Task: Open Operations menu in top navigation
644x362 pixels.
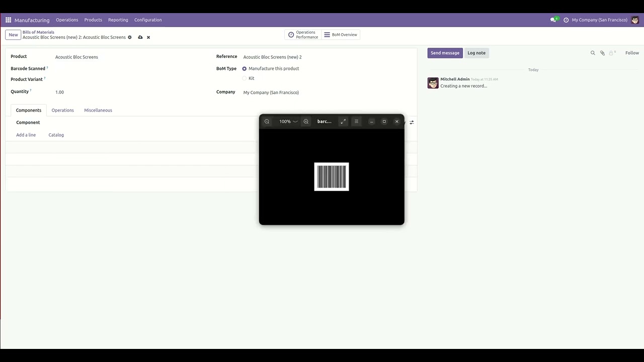Action: coord(67,20)
